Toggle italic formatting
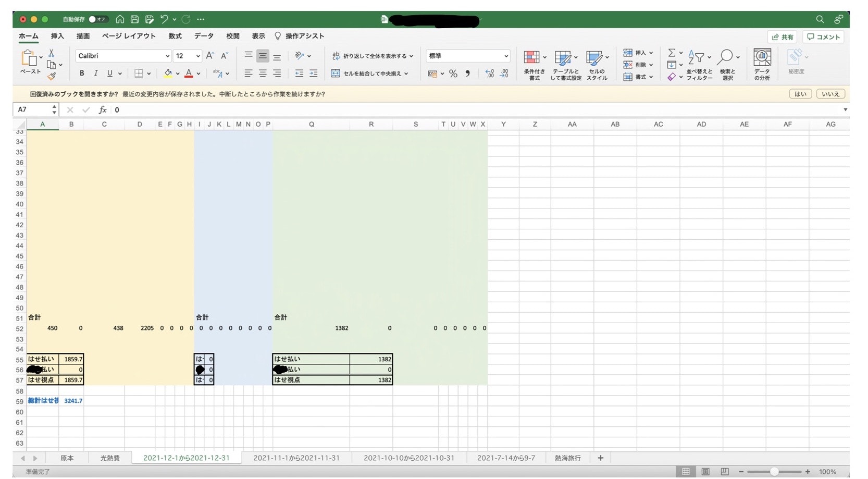The image size is (868, 479). pyautogui.click(x=95, y=73)
